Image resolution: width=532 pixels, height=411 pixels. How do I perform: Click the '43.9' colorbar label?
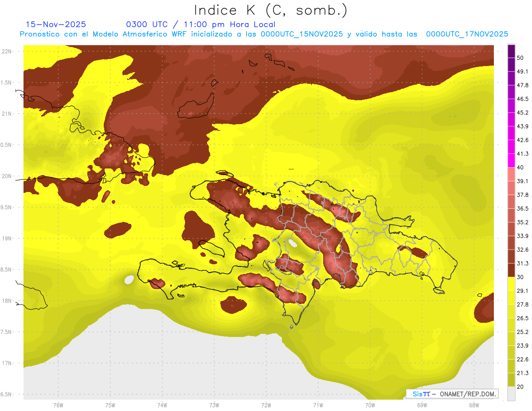(x=523, y=126)
